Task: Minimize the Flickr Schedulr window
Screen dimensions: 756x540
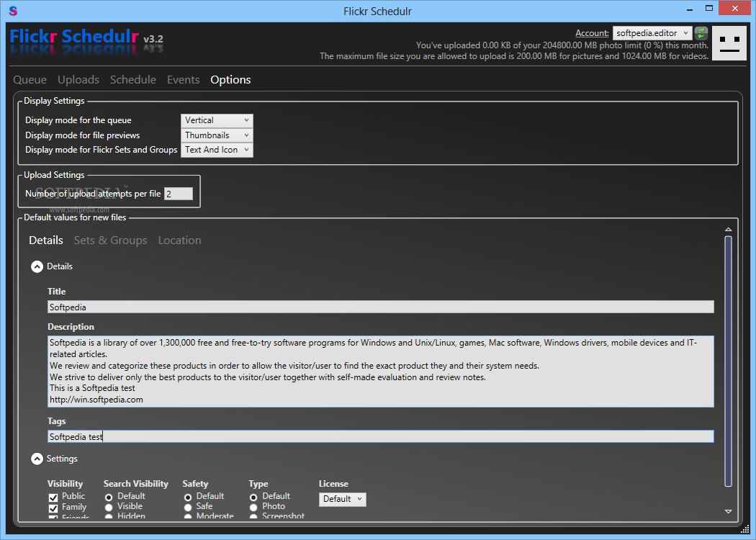Action: [690, 9]
